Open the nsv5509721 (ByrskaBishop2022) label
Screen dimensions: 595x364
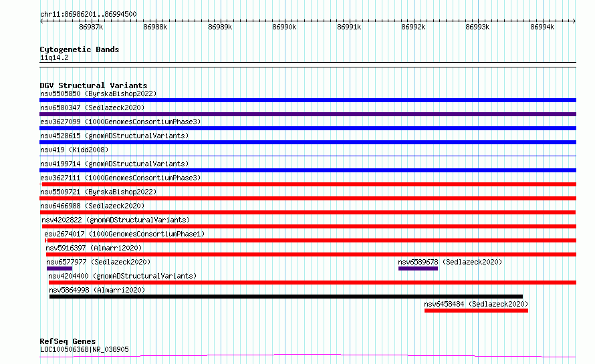click(98, 192)
